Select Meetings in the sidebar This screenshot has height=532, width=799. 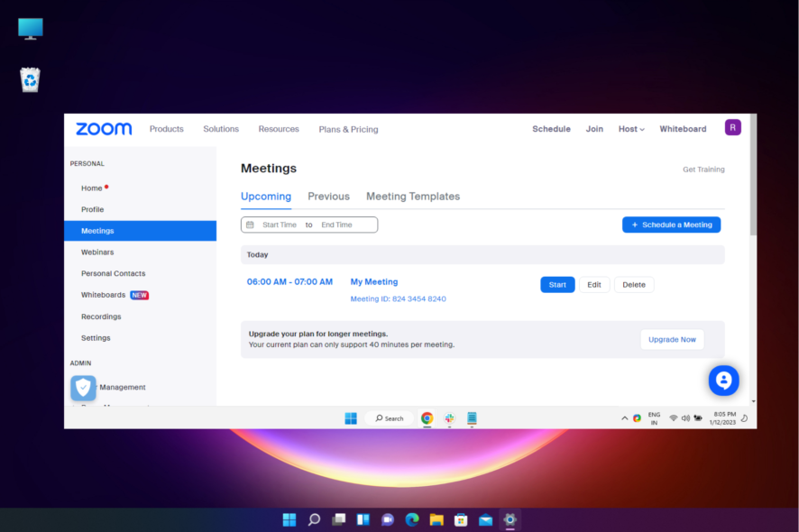[x=140, y=231]
